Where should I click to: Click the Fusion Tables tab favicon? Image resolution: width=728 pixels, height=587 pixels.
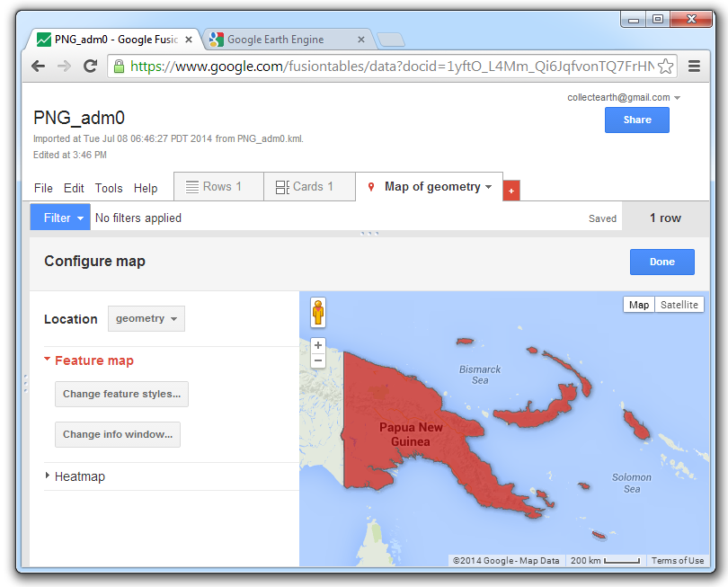point(44,40)
